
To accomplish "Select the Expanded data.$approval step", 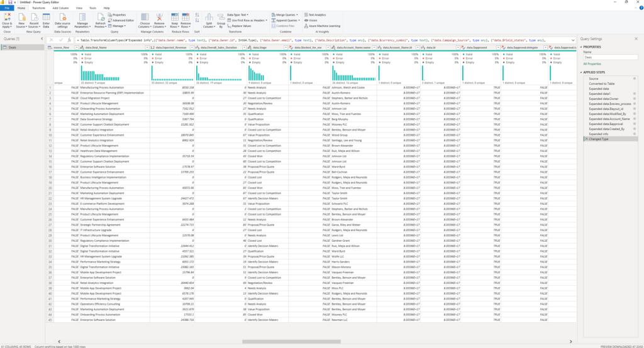I will pos(606,124).
